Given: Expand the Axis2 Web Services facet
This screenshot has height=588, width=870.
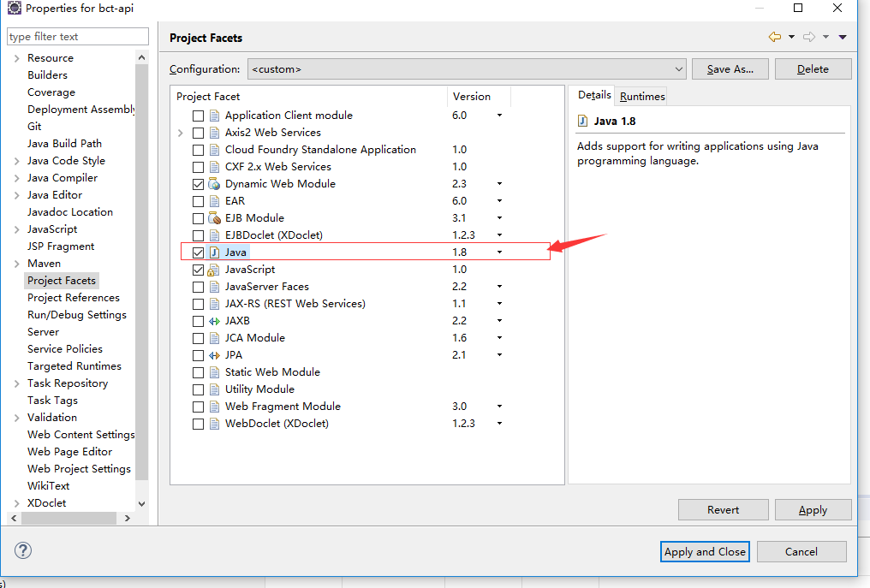Looking at the screenshot, I should click(181, 133).
